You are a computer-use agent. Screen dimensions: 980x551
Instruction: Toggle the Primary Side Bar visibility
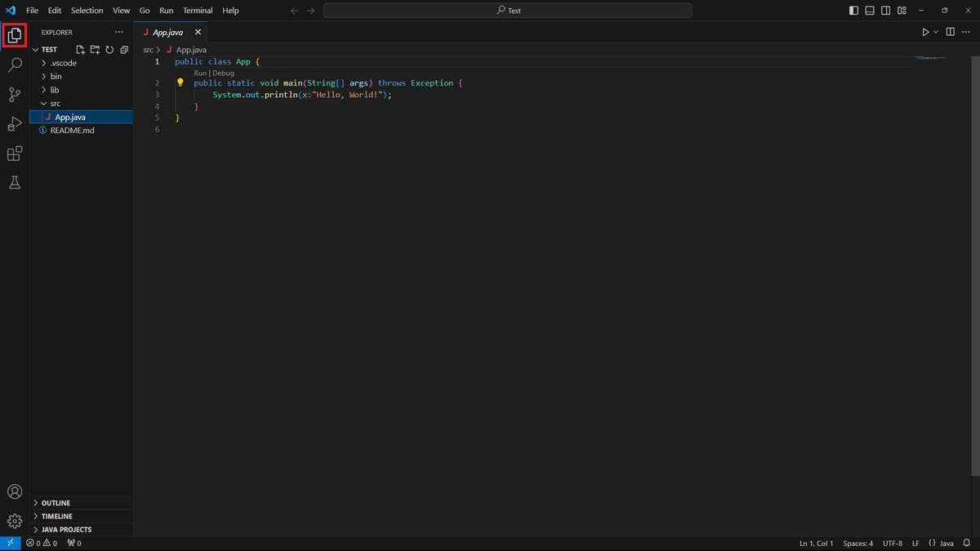tap(853, 10)
